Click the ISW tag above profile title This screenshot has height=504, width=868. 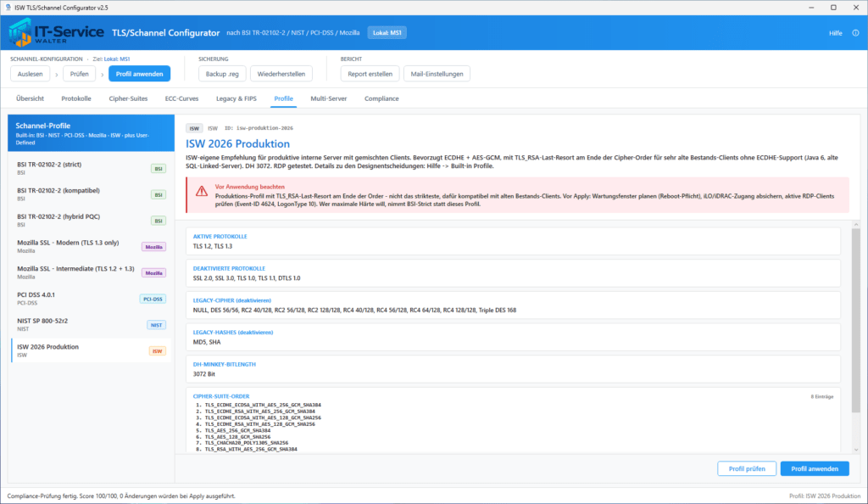[194, 128]
